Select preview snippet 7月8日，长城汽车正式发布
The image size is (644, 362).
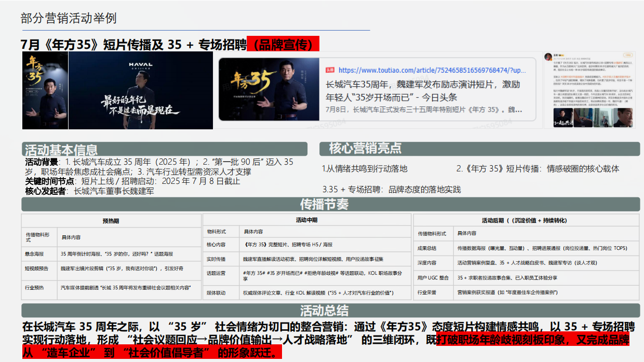423,110
